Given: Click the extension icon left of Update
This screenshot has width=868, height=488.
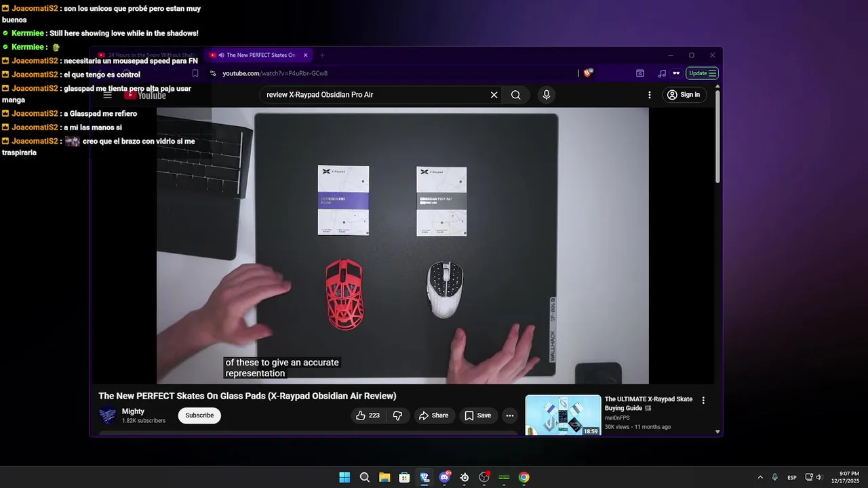Looking at the screenshot, I should [676, 73].
